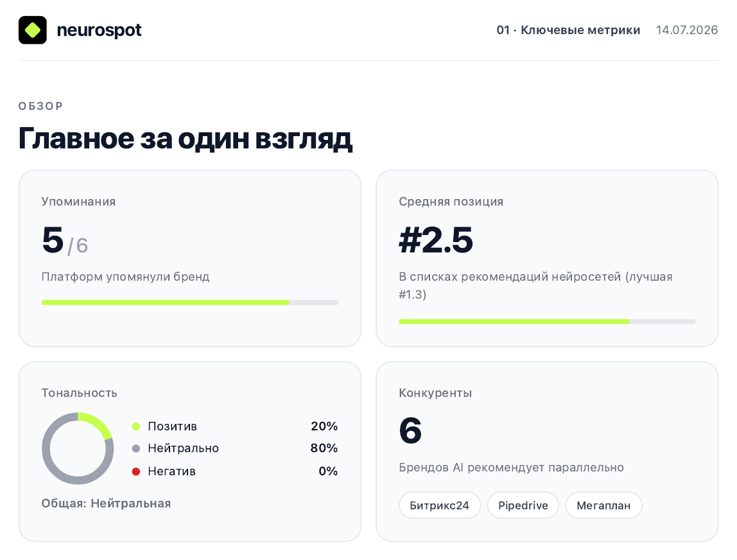Click the Средняя позиция card title
Screen dimensions: 737x560
pos(451,202)
